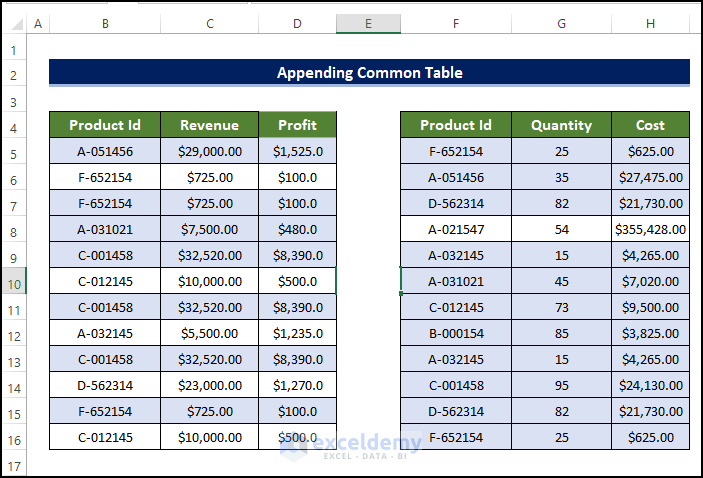The height and width of the screenshot is (478, 703).
Task: Click the B-000154 product cell
Action: point(456,333)
